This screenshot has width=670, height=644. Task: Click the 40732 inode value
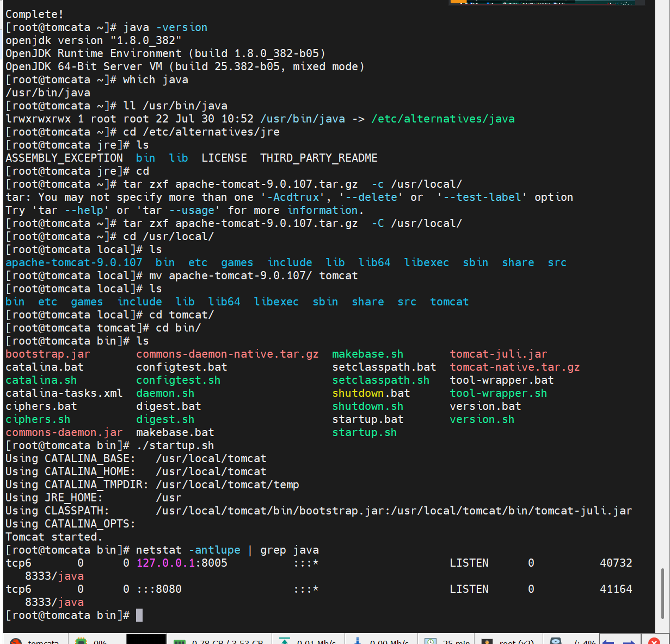pyautogui.click(x=616, y=563)
